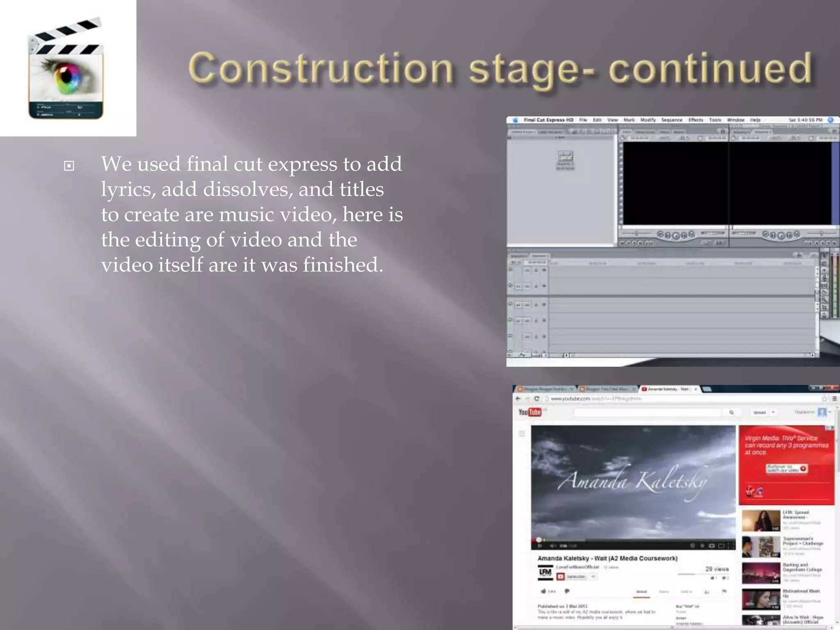Open the dropdown beside Subscribe
Screen dimensions: 840x630
(x=593, y=577)
